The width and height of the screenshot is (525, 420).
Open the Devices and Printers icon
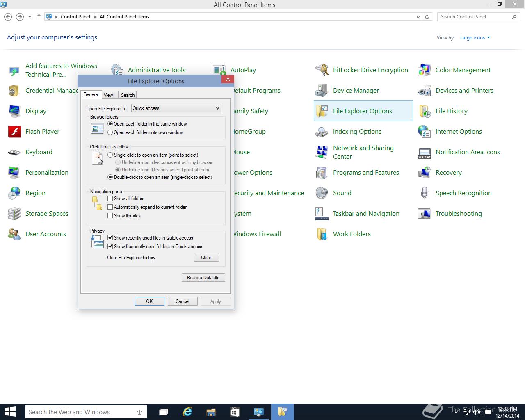pyautogui.click(x=424, y=91)
